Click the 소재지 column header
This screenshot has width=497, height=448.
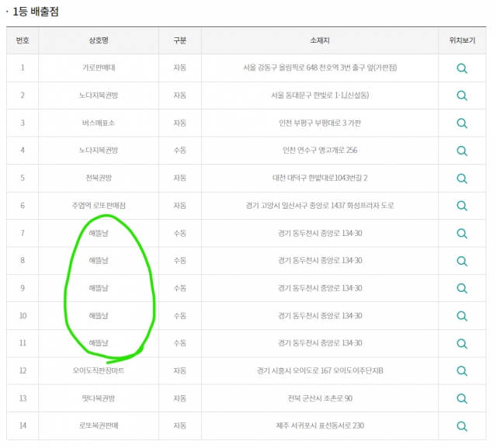click(319, 40)
